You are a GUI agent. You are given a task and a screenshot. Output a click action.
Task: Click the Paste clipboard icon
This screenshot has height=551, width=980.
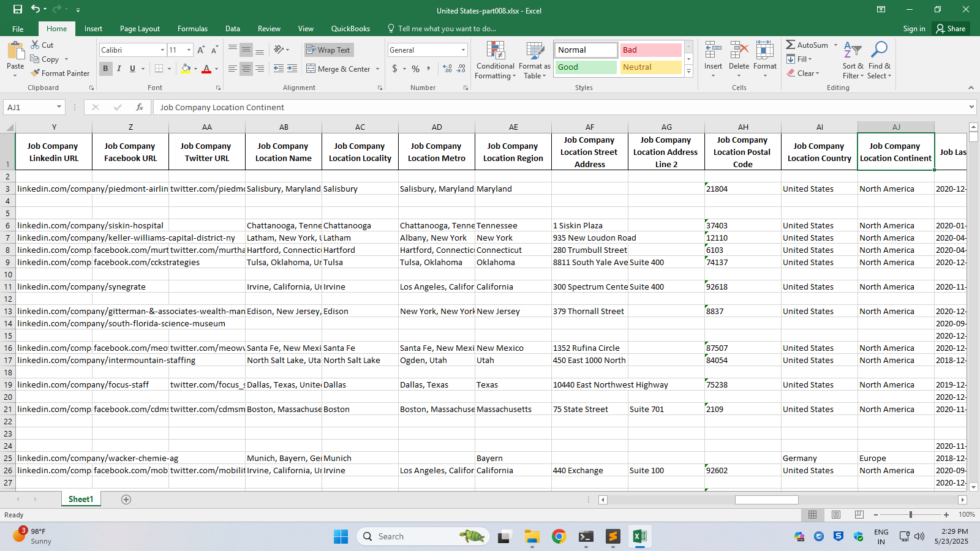tap(15, 50)
